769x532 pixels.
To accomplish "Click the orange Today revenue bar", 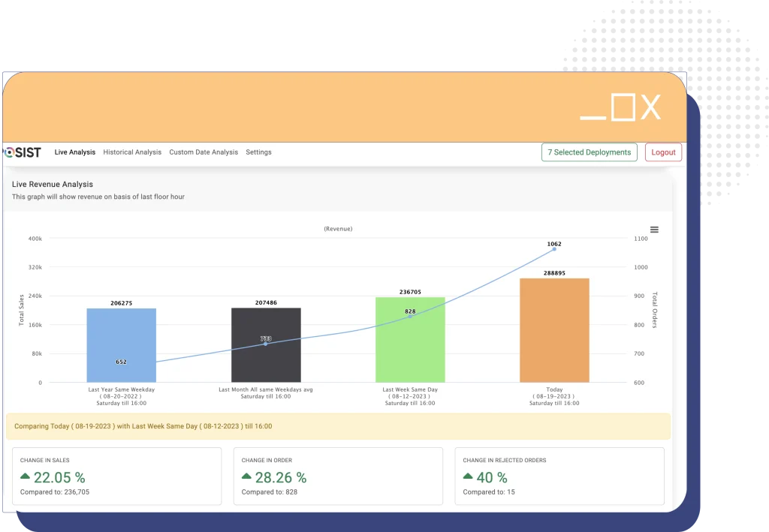I will [554, 330].
